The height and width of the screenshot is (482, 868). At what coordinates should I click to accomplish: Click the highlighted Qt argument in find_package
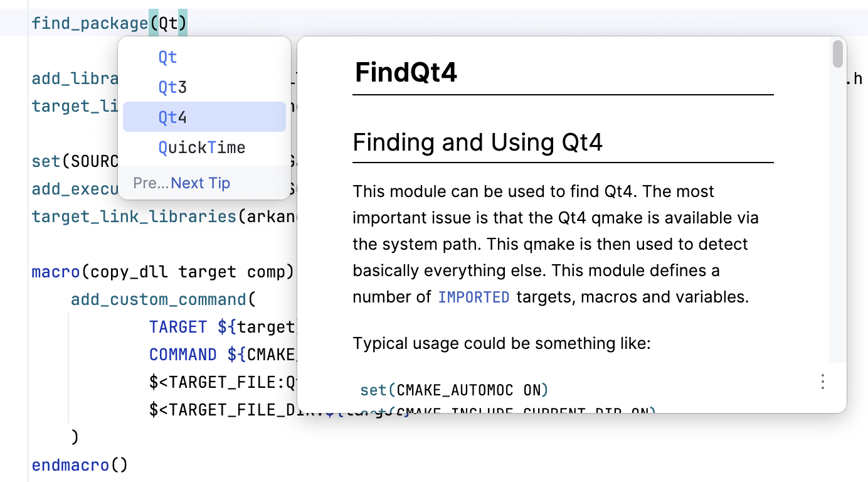coord(168,23)
